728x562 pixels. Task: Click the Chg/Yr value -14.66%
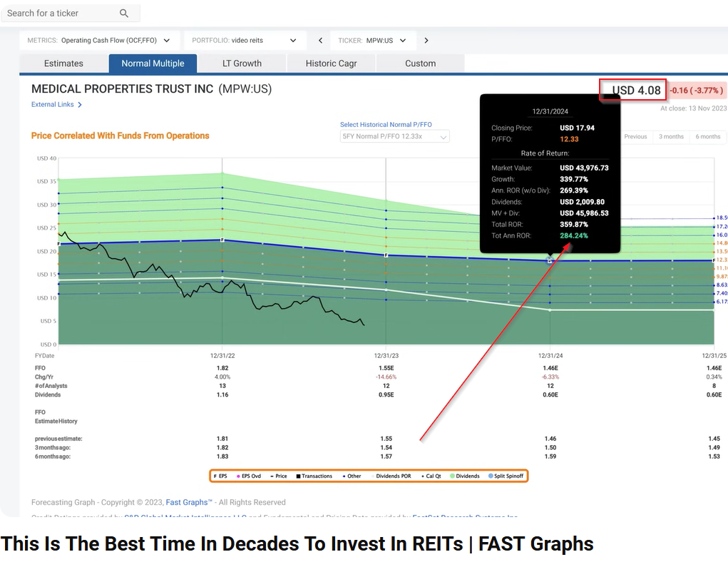point(386,377)
